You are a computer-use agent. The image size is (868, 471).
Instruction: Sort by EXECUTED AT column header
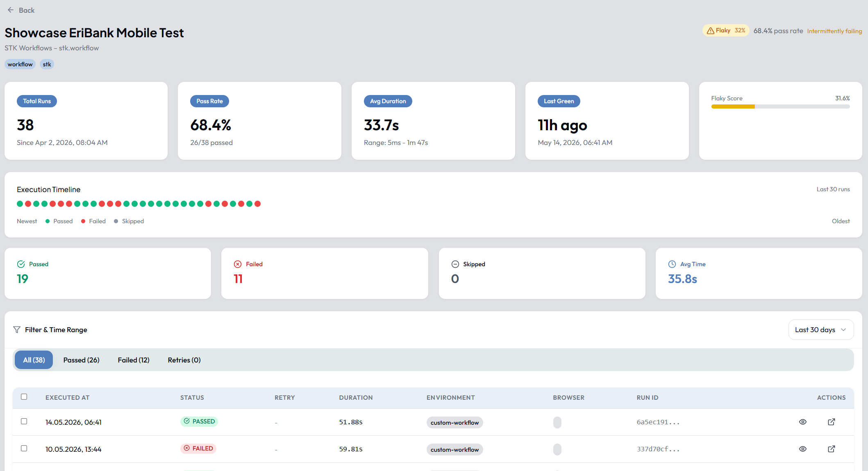(x=67, y=398)
